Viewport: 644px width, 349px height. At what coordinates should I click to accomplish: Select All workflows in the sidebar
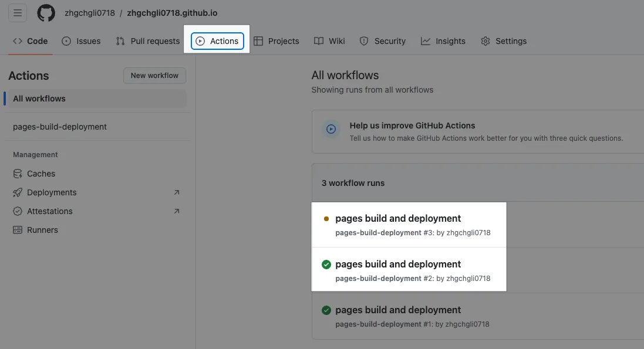39,99
